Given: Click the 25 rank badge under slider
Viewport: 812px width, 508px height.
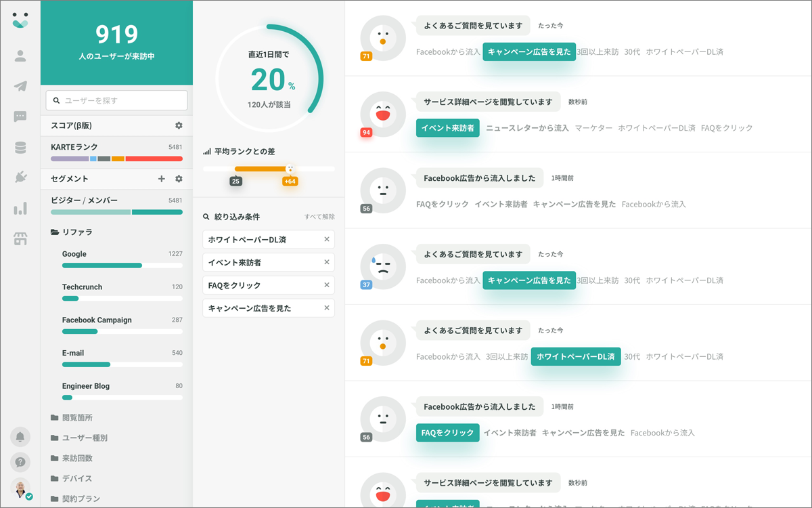Looking at the screenshot, I should [235, 181].
